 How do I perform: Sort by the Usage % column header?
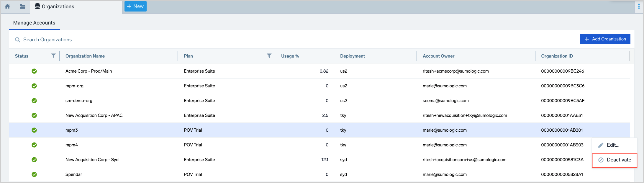coord(290,56)
